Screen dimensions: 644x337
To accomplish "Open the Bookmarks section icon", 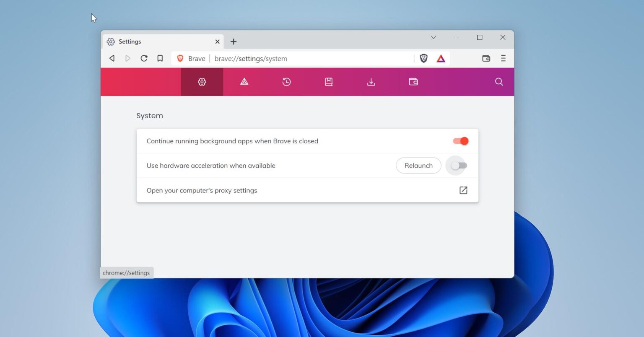I will tap(329, 82).
